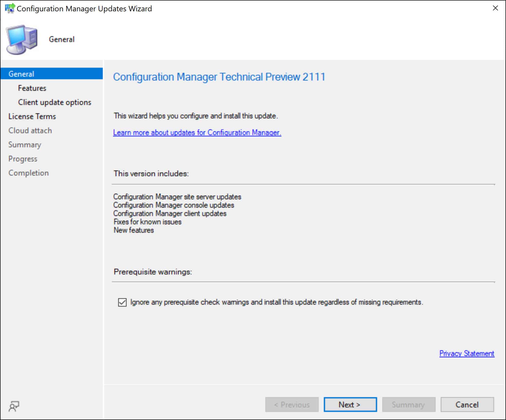Select the Cloud attach step

pos(30,130)
